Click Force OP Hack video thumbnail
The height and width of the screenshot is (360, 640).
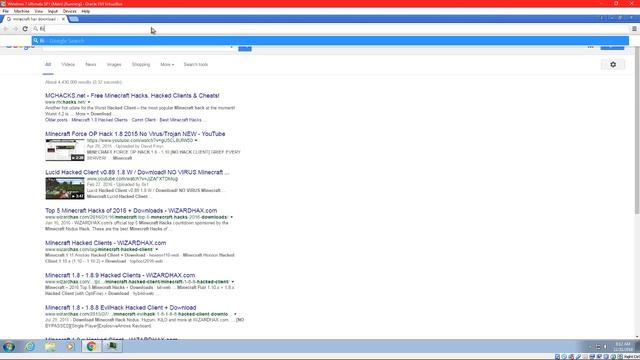click(x=65, y=150)
